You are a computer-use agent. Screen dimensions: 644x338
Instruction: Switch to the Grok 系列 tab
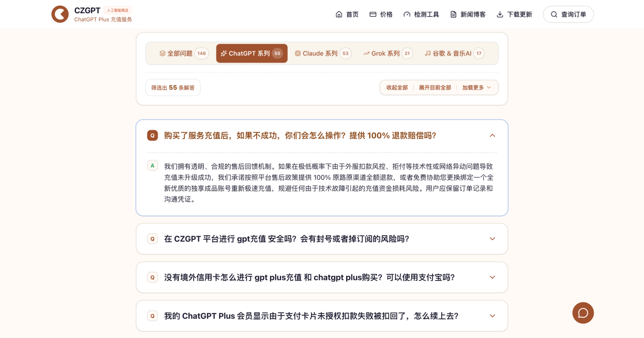388,53
